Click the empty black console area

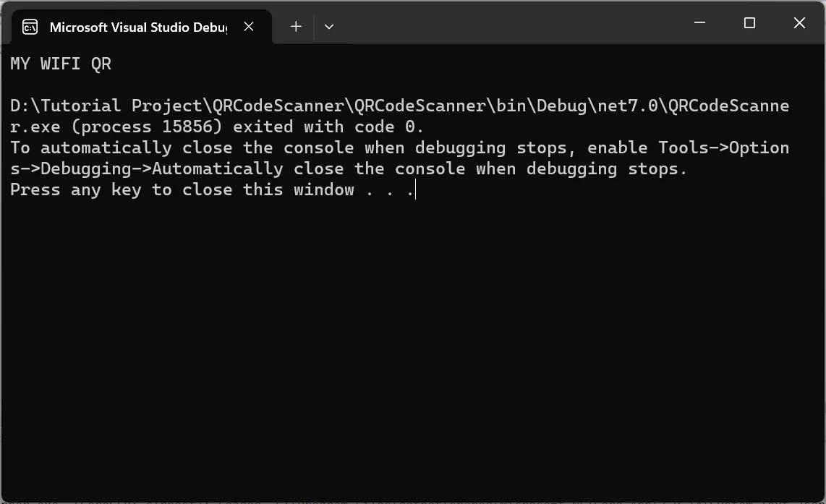(412, 347)
